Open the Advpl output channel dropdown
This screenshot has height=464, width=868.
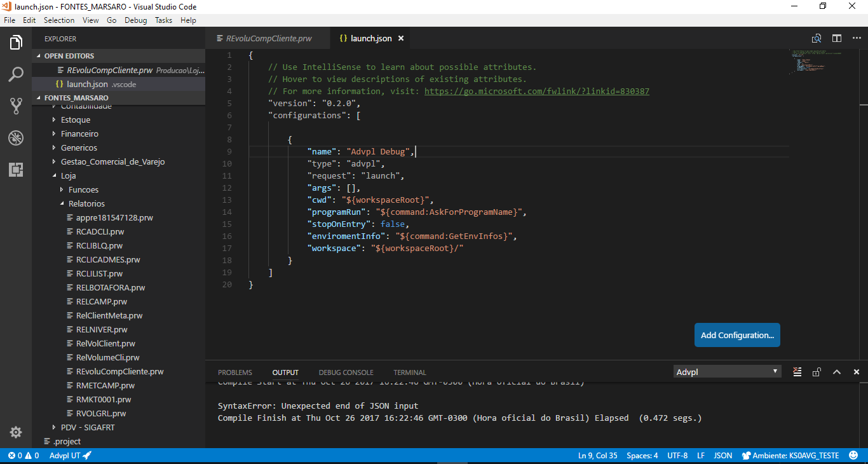[x=728, y=372]
